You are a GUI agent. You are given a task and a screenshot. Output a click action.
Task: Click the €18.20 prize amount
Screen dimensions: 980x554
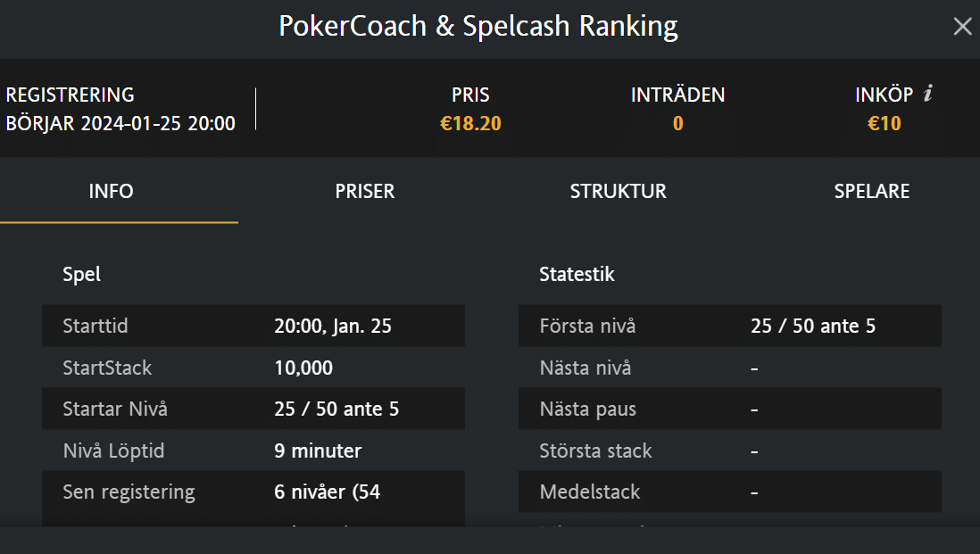pyautogui.click(x=470, y=123)
